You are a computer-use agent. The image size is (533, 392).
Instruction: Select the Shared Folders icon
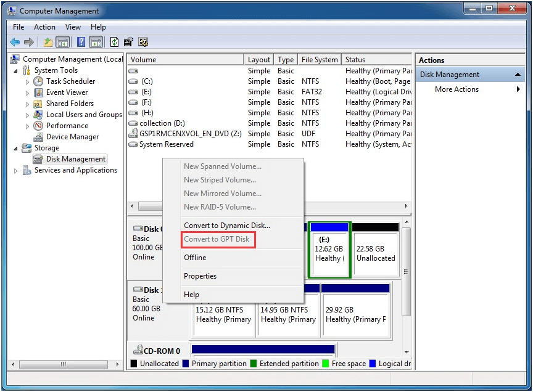coord(38,104)
